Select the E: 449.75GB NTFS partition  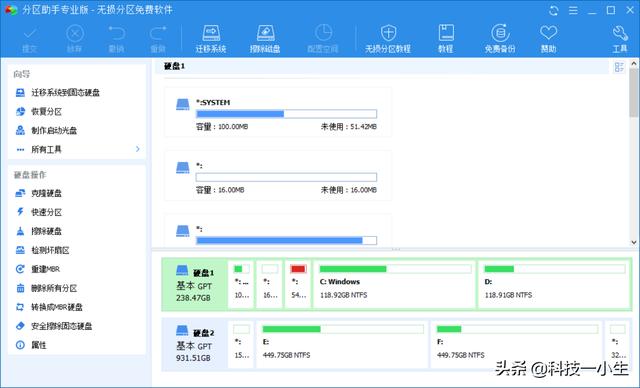[342, 345]
